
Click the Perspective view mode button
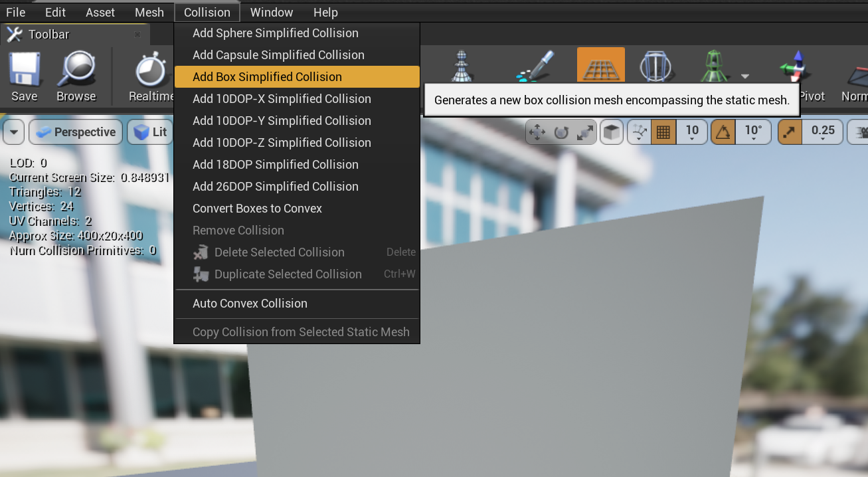pyautogui.click(x=76, y=132)
